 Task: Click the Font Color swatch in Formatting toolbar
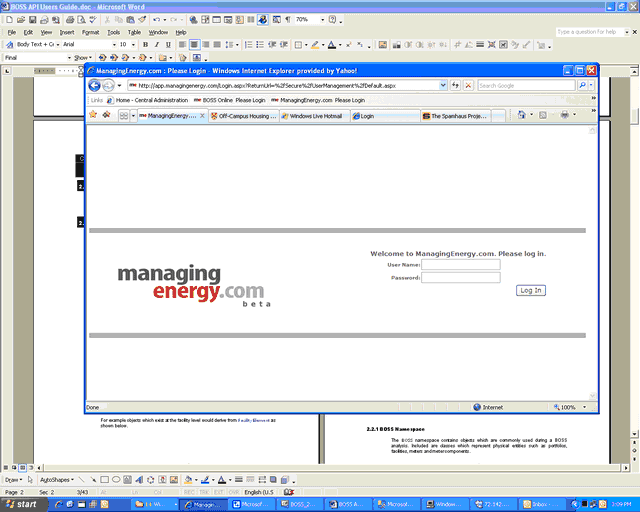coord(332,45)
